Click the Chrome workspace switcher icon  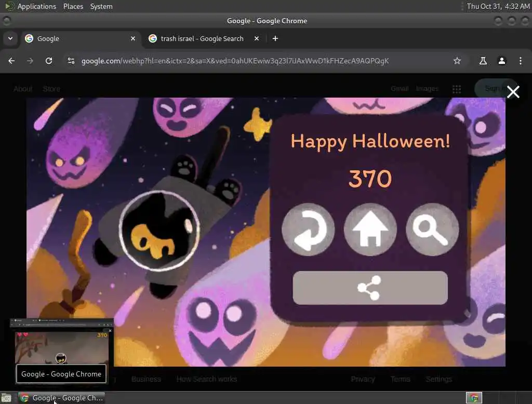coord(474,398)
